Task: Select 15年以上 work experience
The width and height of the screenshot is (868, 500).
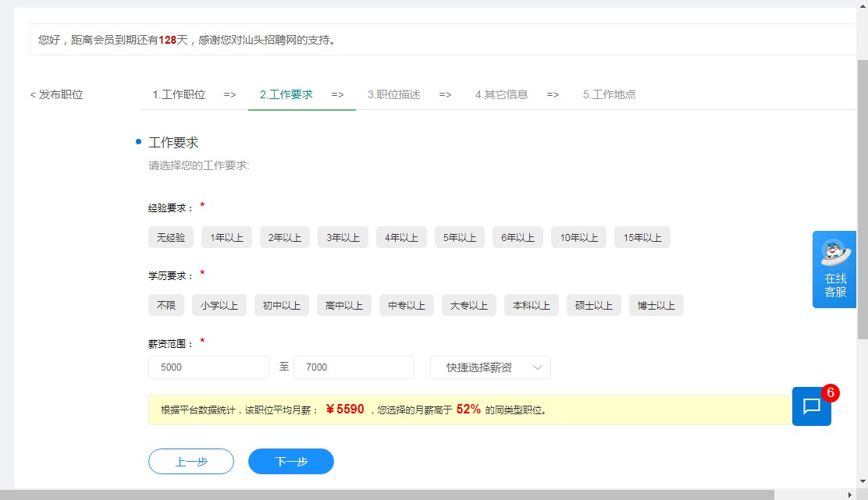Action: 641,237
